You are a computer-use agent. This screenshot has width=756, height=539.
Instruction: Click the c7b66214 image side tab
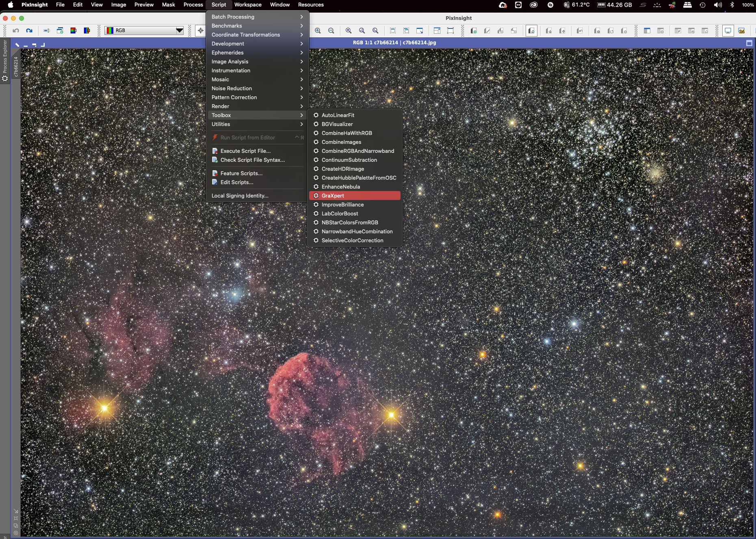(x=16, y=66)
